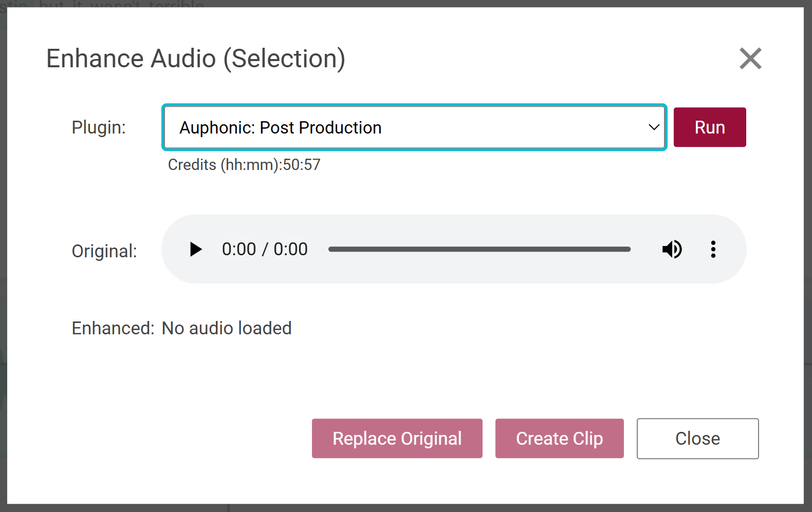
Task: Dismiss the dialog with the X icon
Action: 750,59
